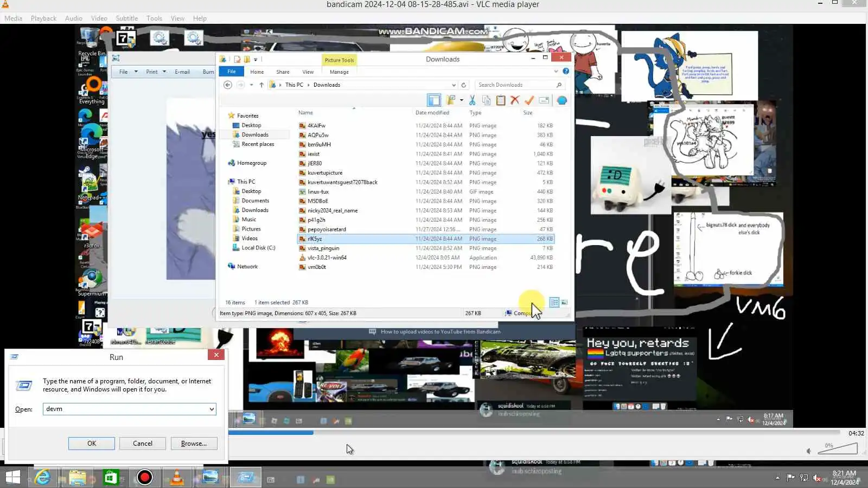The image size is (868, 488).
Task: Open the VLC Tools menu
Action: click(155, 18)
